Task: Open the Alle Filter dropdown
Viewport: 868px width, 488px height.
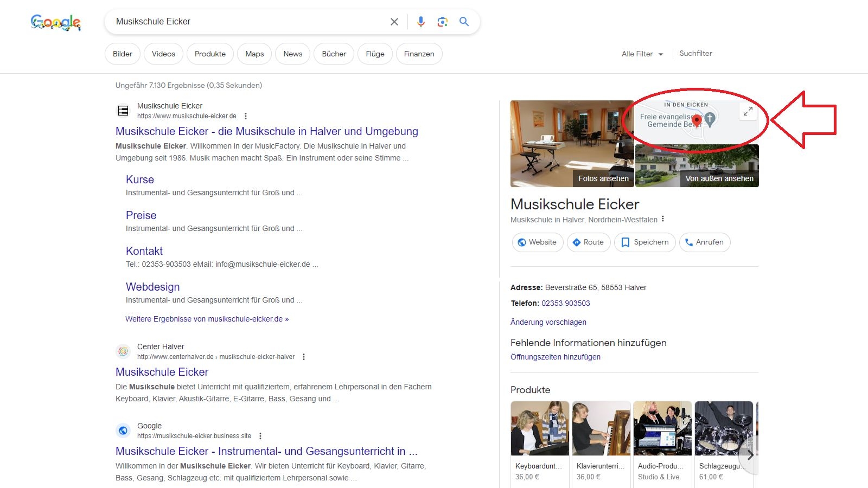Action: (642, 54)
